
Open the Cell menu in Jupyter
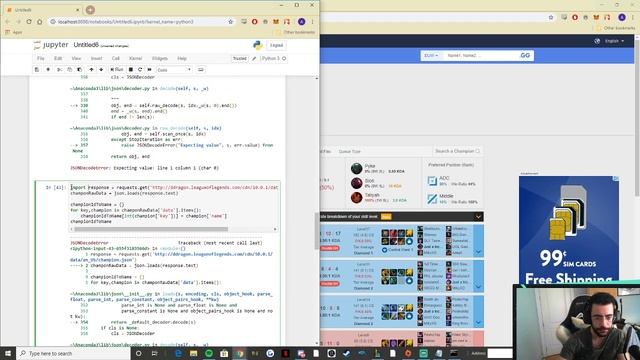click(x=116, y=58)
